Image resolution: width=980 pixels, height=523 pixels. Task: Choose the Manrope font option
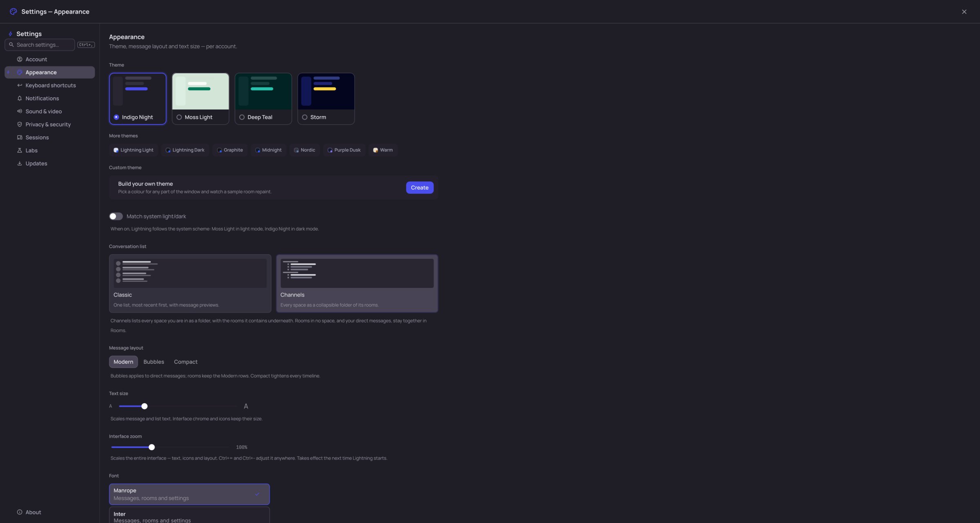coord(189,494)
